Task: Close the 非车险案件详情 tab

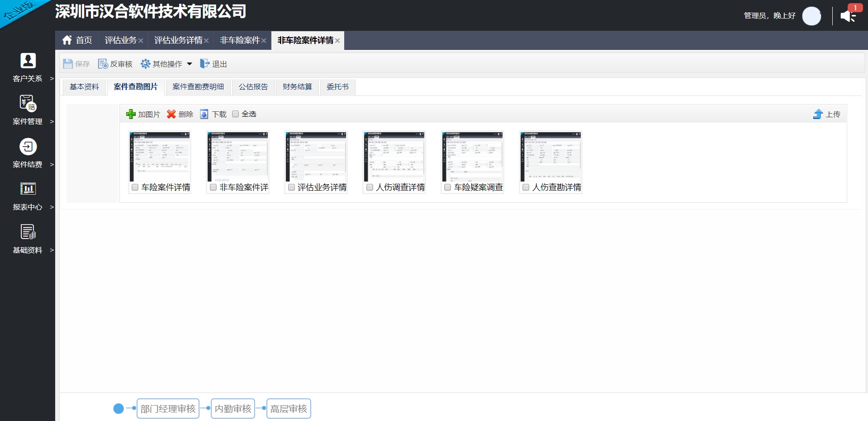Action: [337, 41]
